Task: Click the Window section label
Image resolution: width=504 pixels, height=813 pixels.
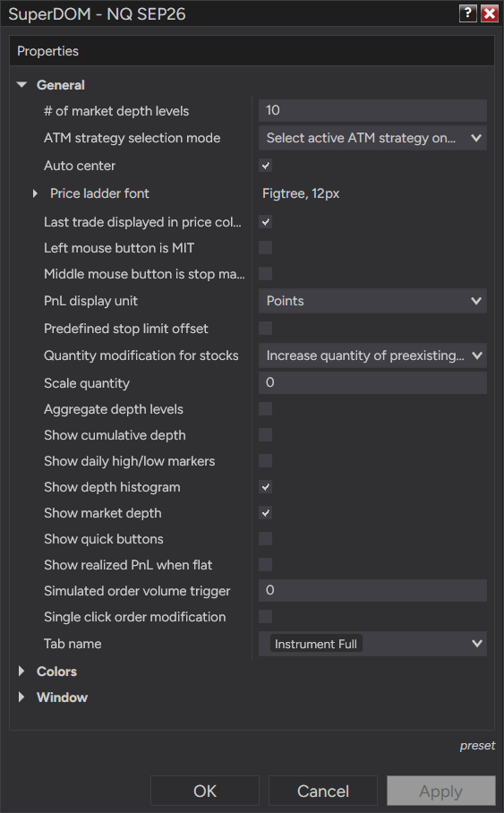Action: click(63, 697)
